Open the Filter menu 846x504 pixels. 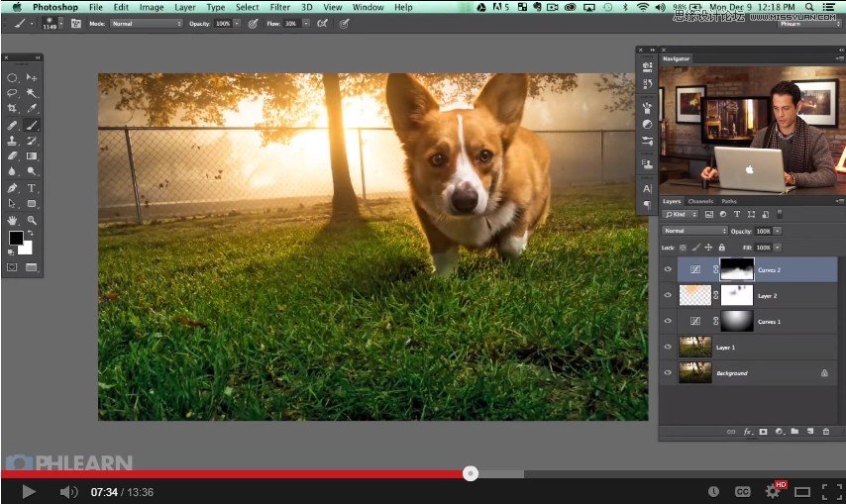click(280, 7)
